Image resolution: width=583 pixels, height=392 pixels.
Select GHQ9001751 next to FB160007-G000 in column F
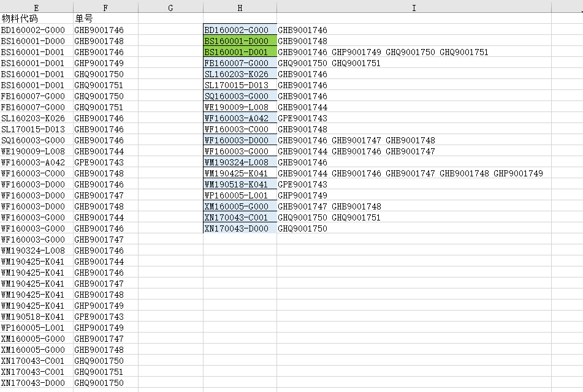click(x=105, y=107)
